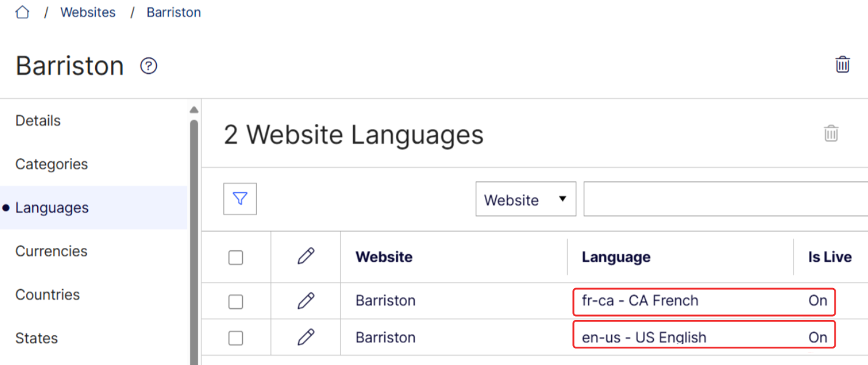Edit the en-us US English language row

(305, 337)
